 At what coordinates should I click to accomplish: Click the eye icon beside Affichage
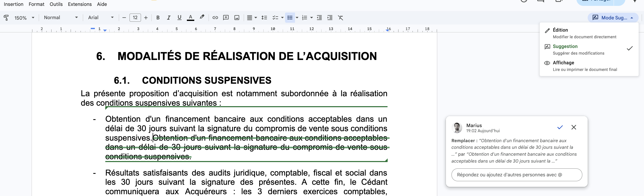coord(547,63)
